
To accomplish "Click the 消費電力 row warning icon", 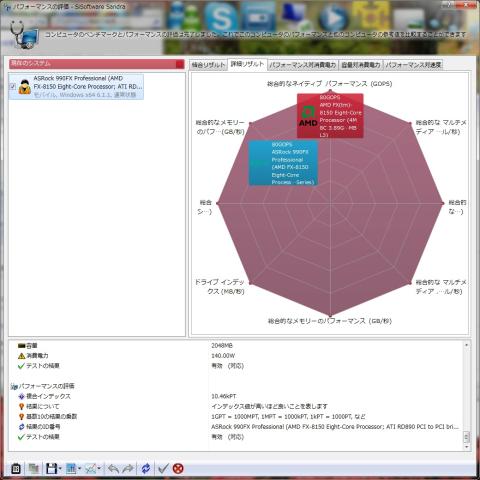I will coord(21,356).
